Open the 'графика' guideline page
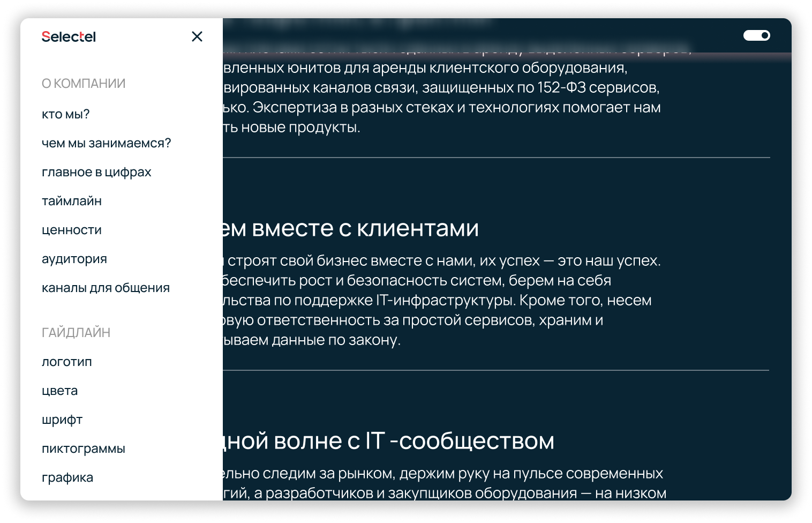Image resolution: width=812 pixels, height=523 pixels. click(x=67, y=477)
